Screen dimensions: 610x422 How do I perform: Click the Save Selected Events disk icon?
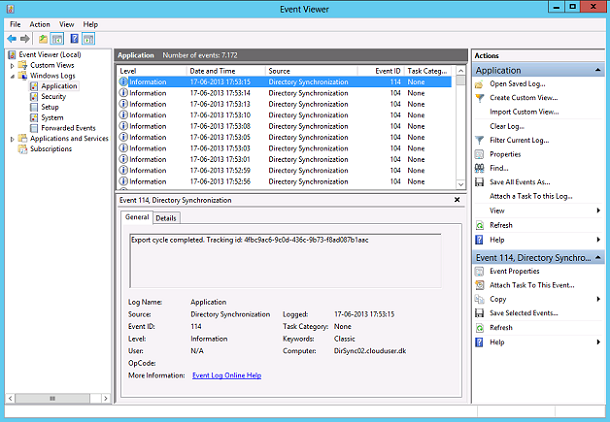[x=479, y=313]
